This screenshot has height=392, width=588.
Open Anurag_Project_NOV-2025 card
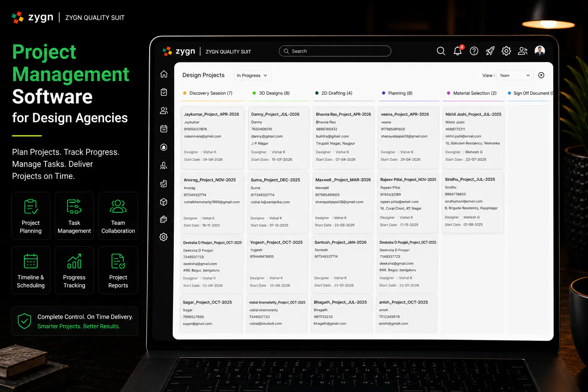point(212,203)
